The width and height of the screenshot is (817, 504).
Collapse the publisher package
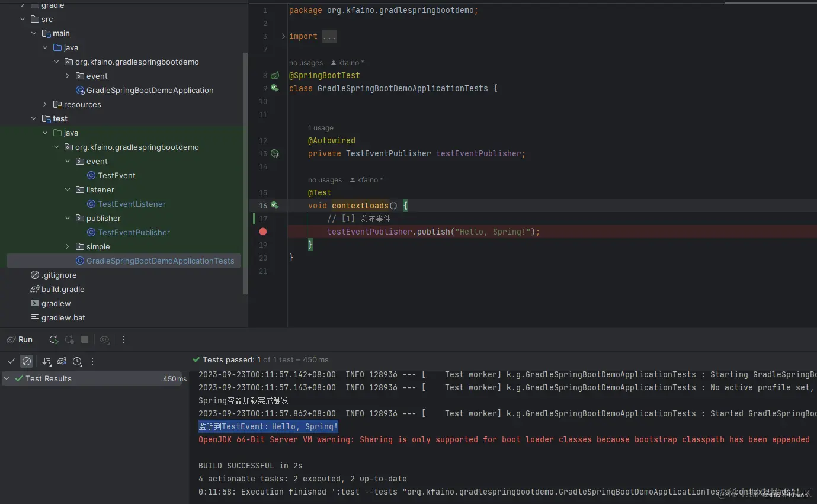[x=68, y=218]
